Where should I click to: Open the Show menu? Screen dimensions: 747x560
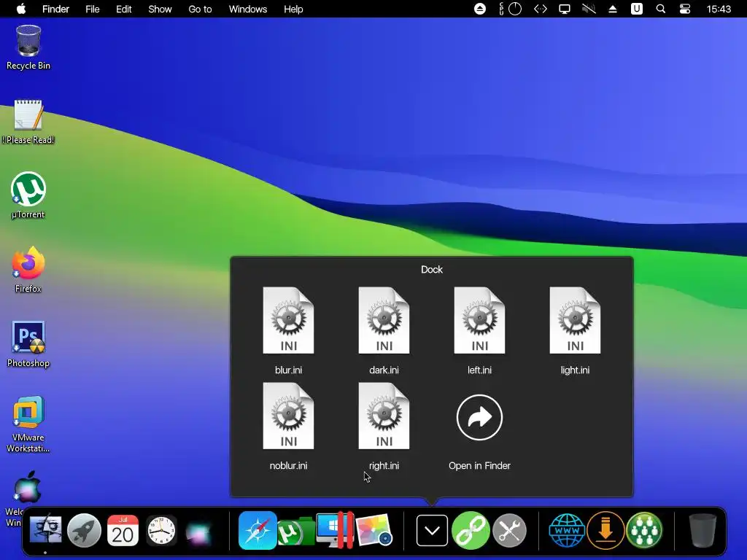160,9
